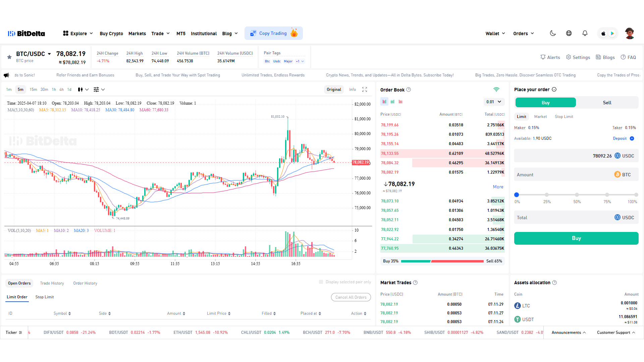The width and height of the screenshot is (644, 362).
Task: Select the Sell side toggle
Action: (x=607, y=103)
